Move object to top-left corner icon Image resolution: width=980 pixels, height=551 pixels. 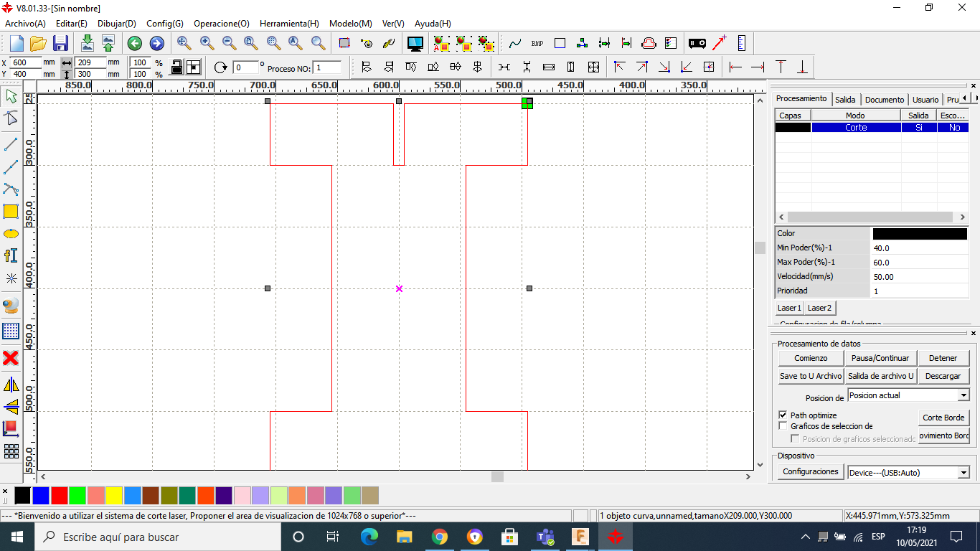(620, 67)
